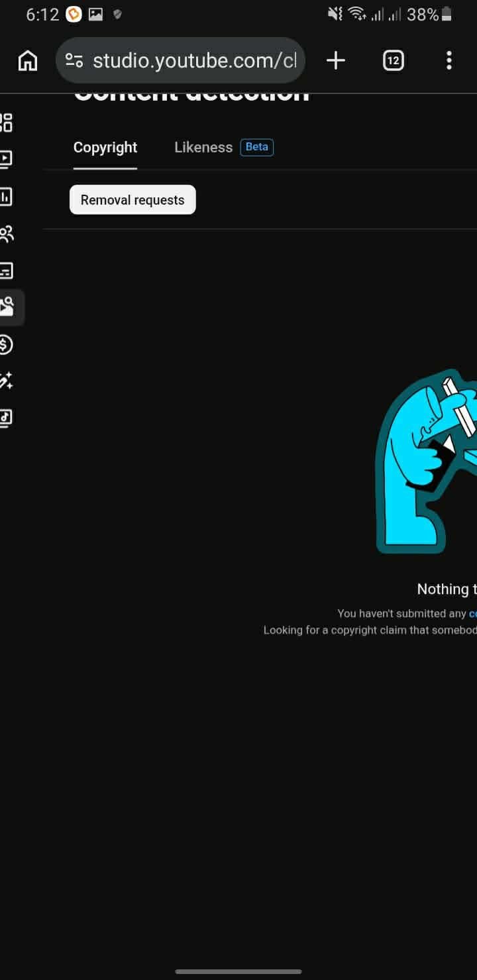Open the Analytics bar chart sidebar icon
The image size is (477, 980).
click(6, 196)
